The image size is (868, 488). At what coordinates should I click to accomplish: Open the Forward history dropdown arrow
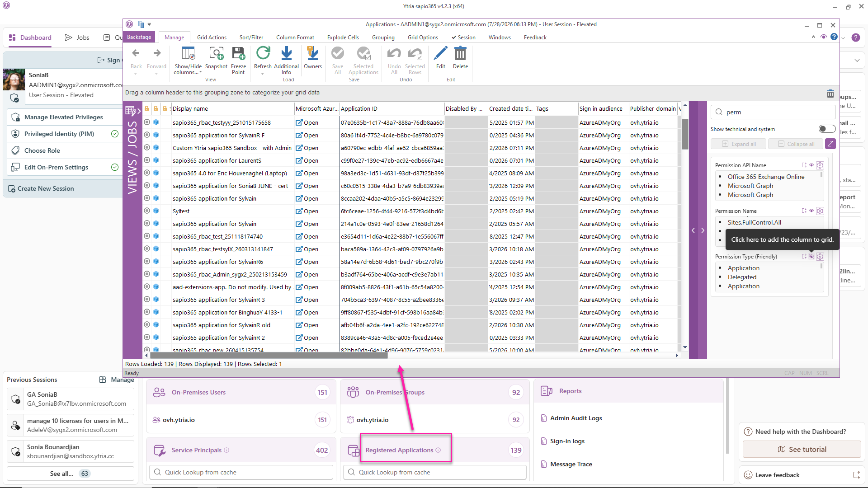[156, 74]
